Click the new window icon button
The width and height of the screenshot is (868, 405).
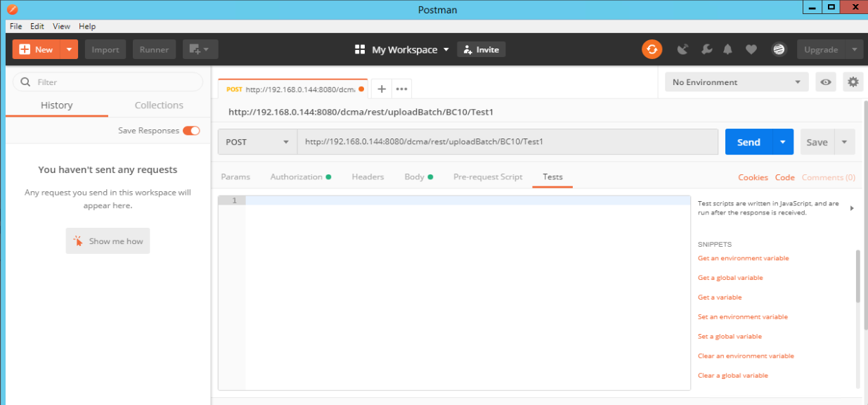[x=200, y=49]
